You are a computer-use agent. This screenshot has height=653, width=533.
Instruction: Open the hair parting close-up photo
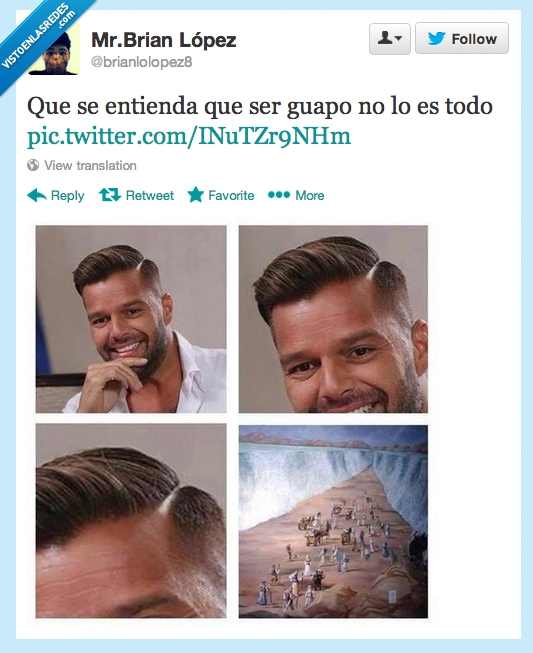131,521
